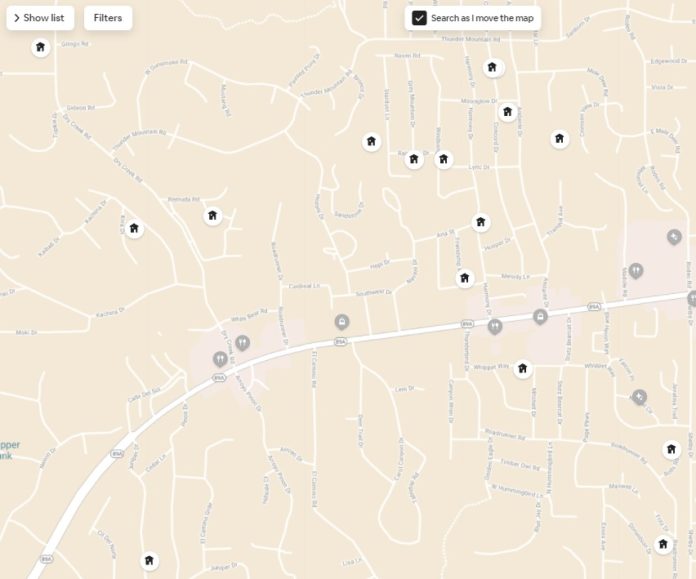Click the W Hummingbird Ln label
Image resolution: width=696 pixels, height=579 pixels.
518,491
